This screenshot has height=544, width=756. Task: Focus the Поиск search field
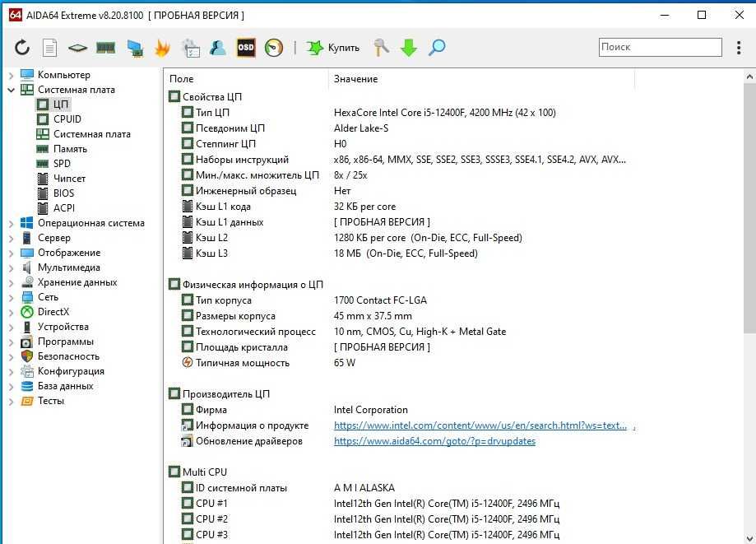point(660,47)
